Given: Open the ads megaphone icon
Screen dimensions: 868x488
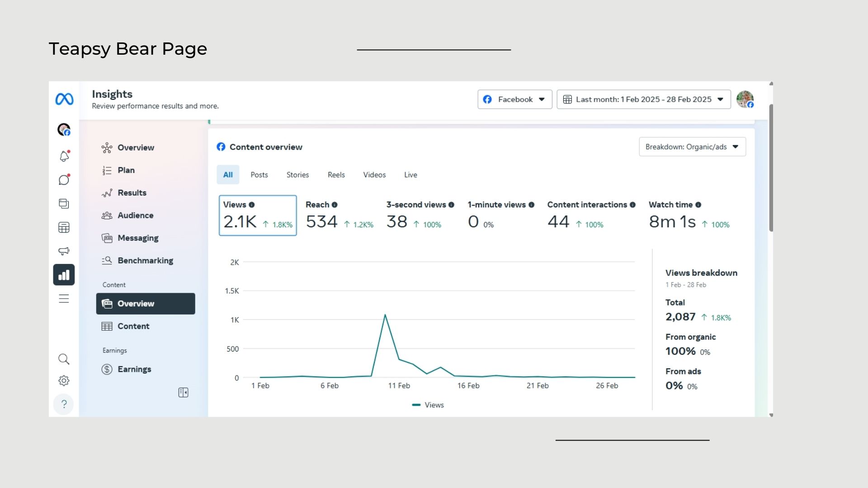Looking at the screenshot, I should [64, 251].
